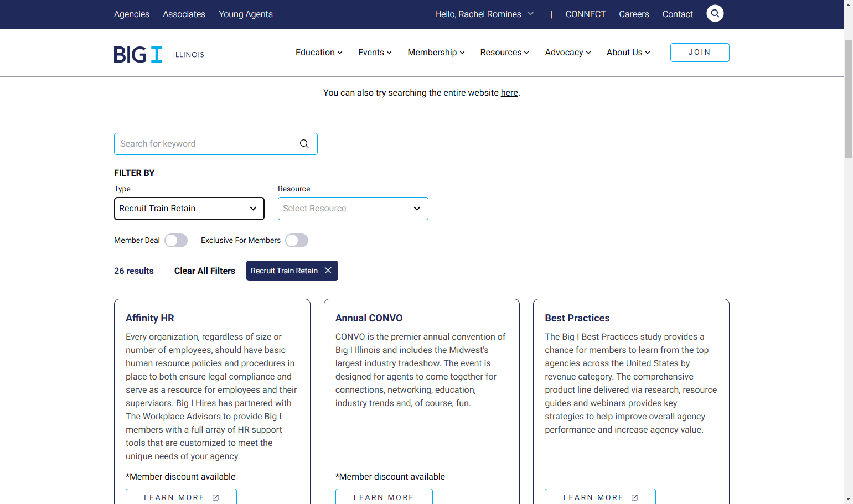Click the CONNECT link

(x=586, y=14)
